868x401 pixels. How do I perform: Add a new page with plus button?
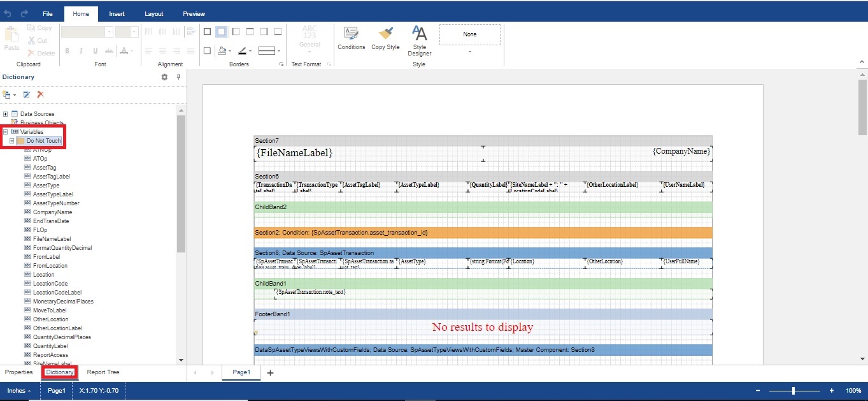(270, 373)
